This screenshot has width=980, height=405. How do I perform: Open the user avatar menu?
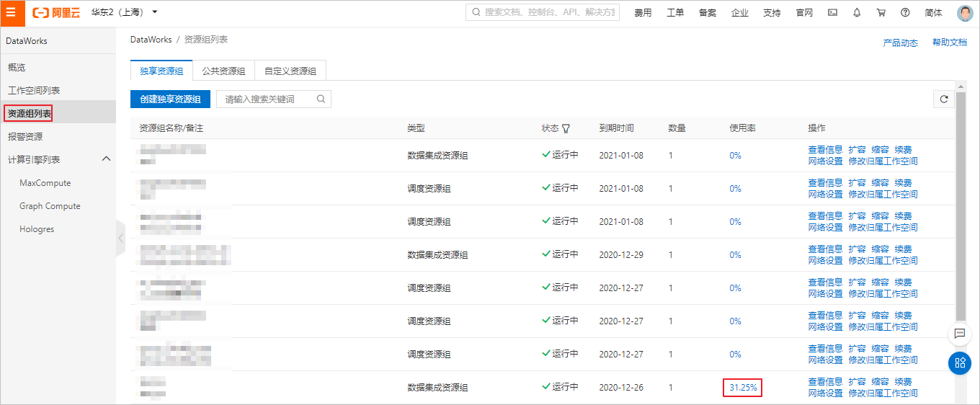tap(965, 13)
